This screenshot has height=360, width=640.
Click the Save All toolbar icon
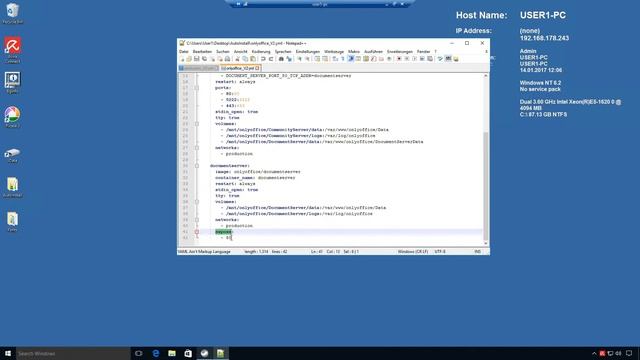click(204, 59)
